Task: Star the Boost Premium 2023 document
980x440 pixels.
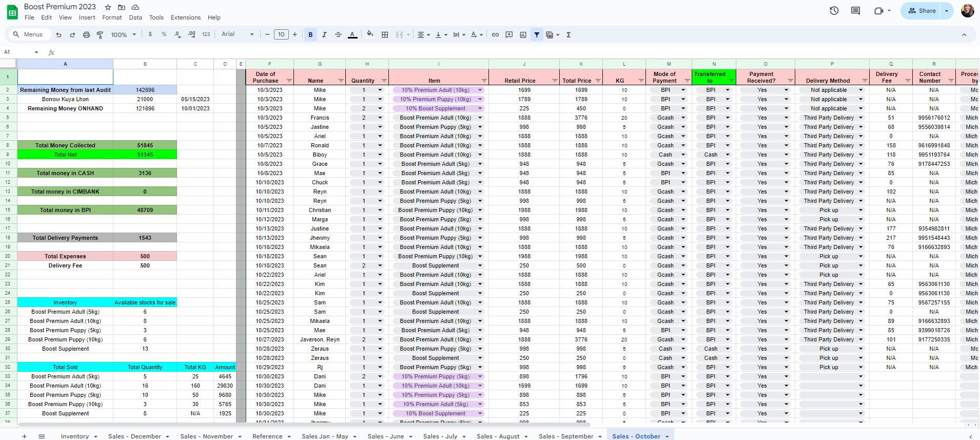Action: (x=108, y=7)
